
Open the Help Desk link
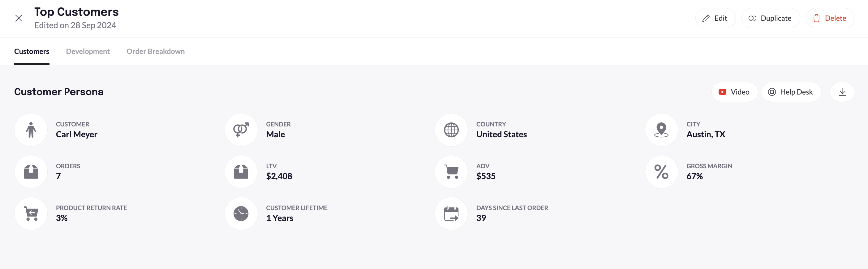point(790,92)
